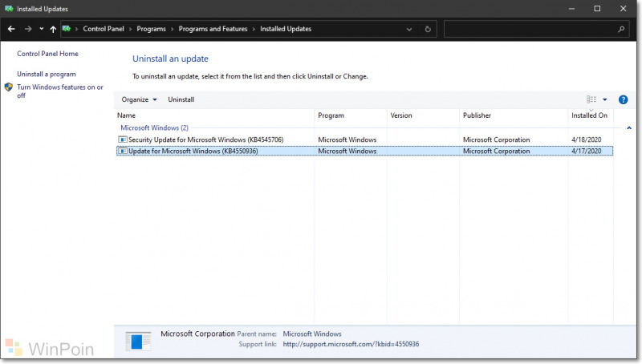The height and width of the screenshot is (364, 642).
Task: Click the 4/18/2020 installed date cell
Action: coord(587,140)
